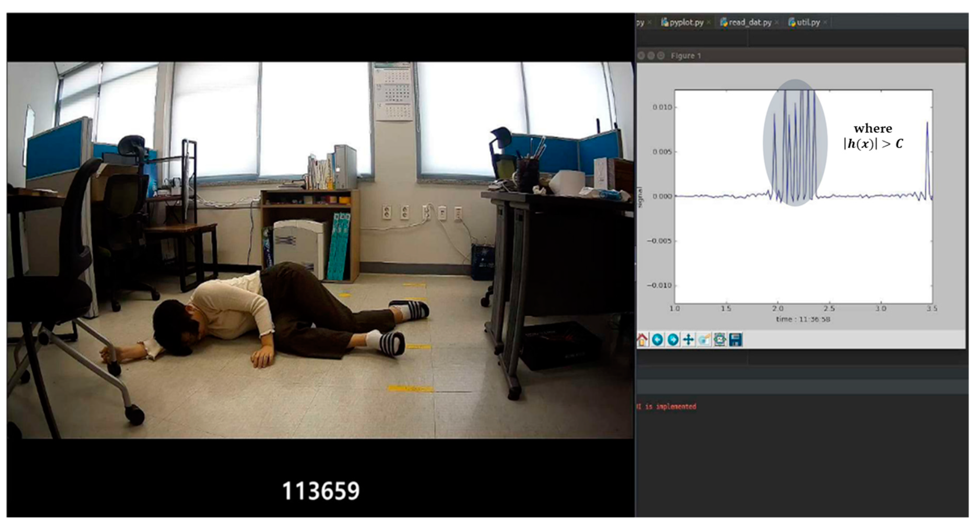This screenshot has height=526, width=980.
Task: Select the Zoom to rectangle tool
Action: point(704,340)
